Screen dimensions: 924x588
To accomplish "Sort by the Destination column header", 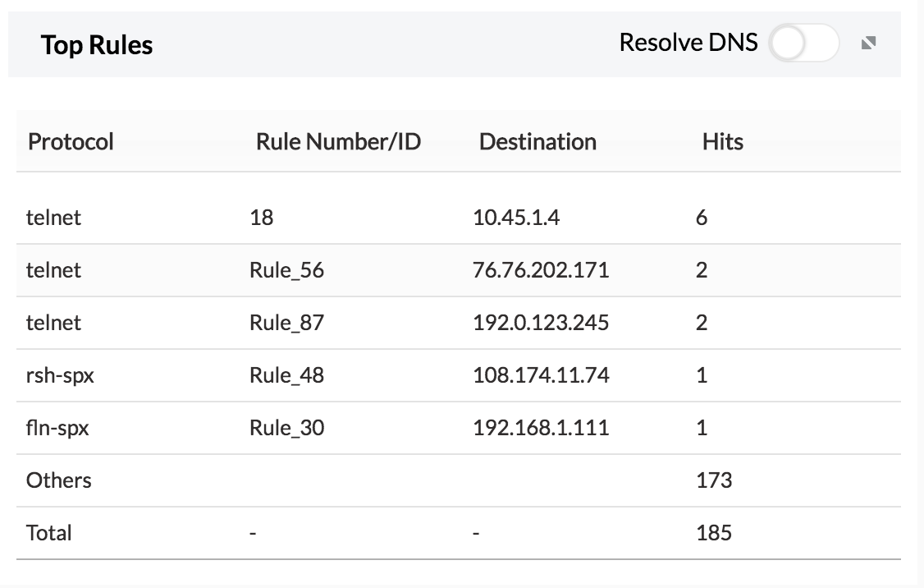I will tap(537, 141).
